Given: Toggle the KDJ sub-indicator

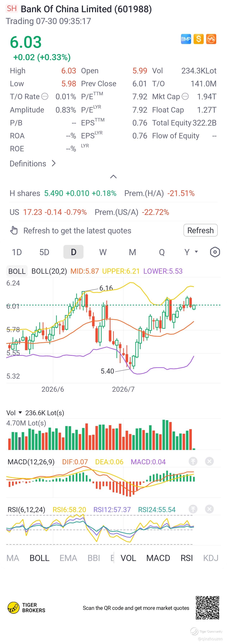Looking at the screenshot, I should 211,558.
